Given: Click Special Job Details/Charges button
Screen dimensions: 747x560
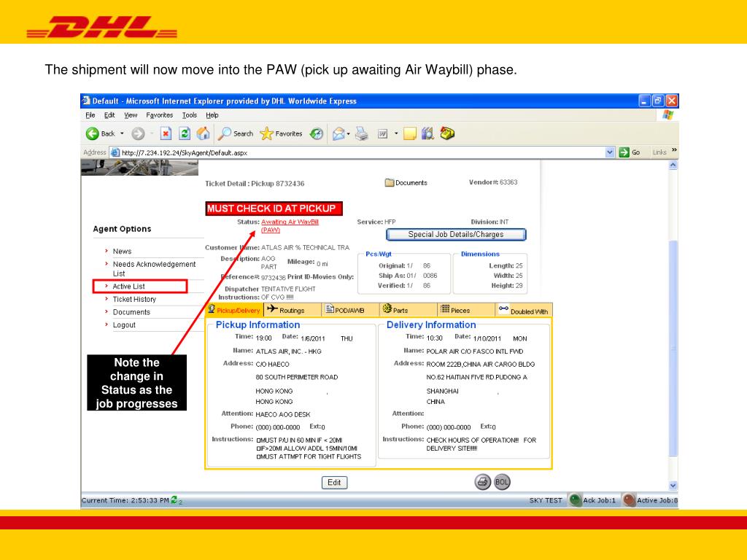Looking at the screenshot, I should click(x=456, y=234).
